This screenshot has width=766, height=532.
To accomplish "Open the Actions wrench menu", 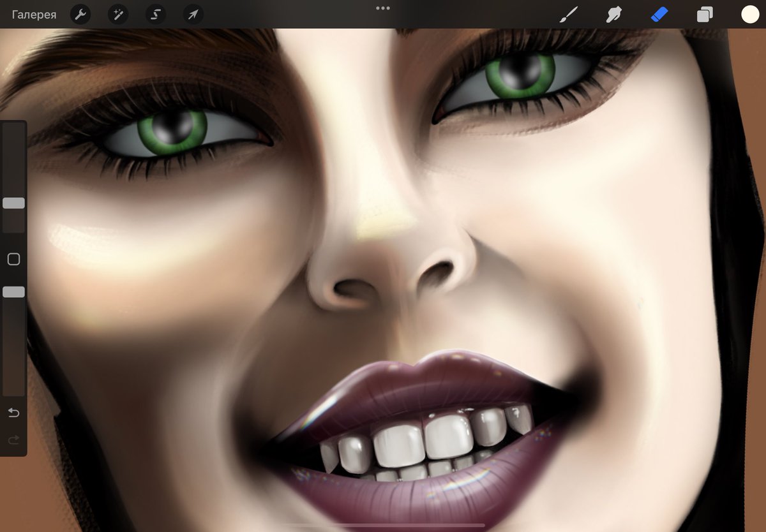I will pos(80,15).
